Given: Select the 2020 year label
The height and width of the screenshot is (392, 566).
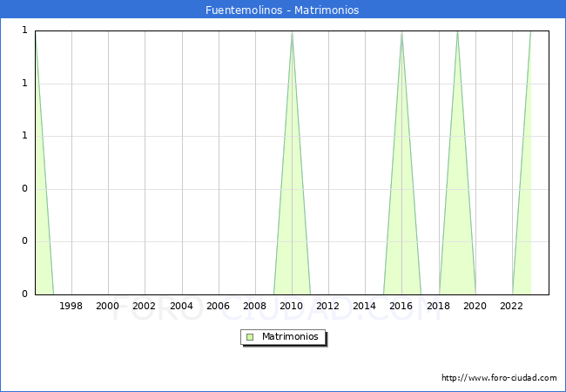Looking at the screenshot, I should click(x=475, y=306).
